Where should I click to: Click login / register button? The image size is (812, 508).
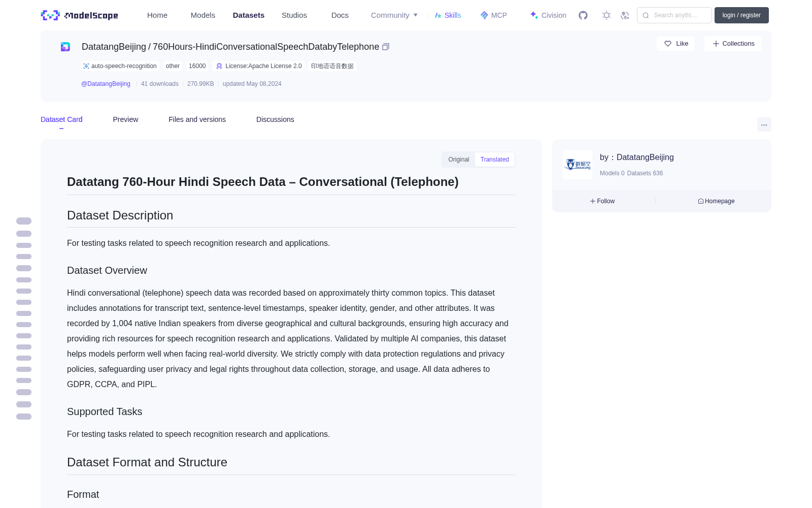pos(741,15)
